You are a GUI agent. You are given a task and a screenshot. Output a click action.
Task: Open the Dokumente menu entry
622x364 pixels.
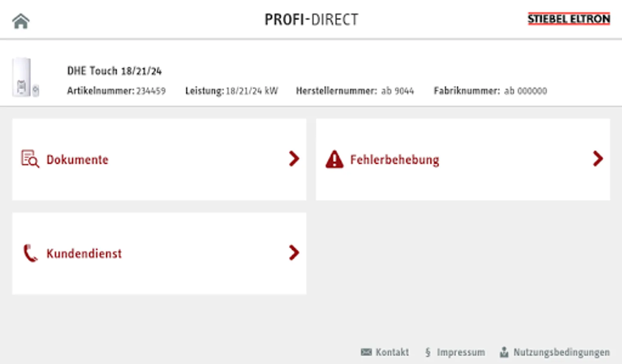point(159,159)
